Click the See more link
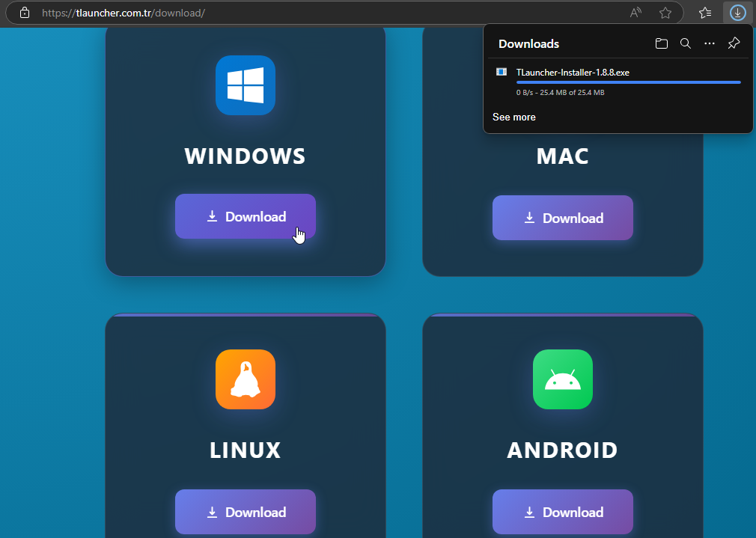The height and width of the screenshot is (538, 756). coord(513,117)
